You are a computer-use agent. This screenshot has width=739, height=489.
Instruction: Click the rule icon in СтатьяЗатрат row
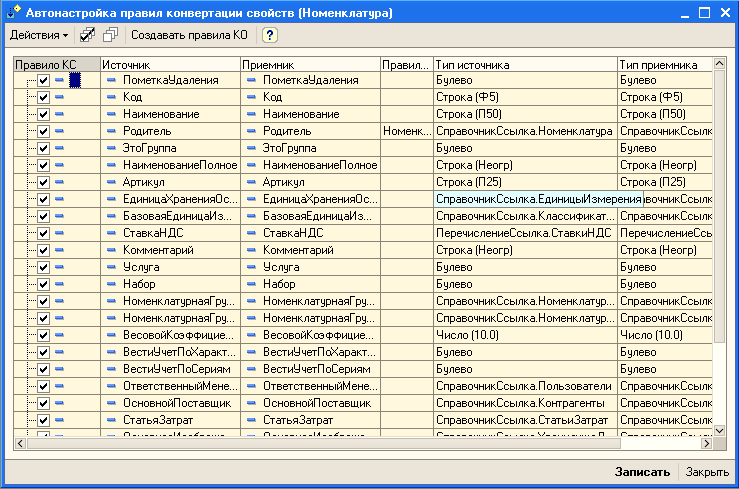(59, 420)
